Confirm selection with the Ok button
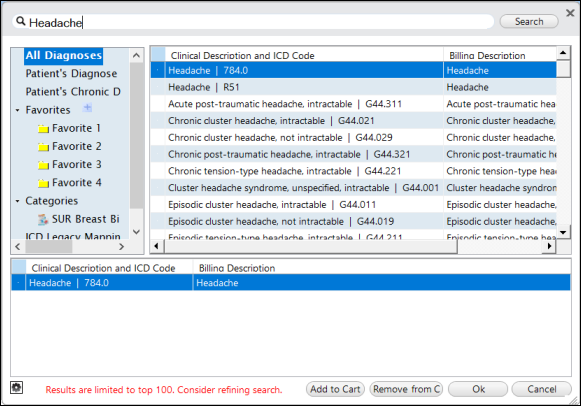Screen dimensions: 581x406 click(x=478, y=389)
